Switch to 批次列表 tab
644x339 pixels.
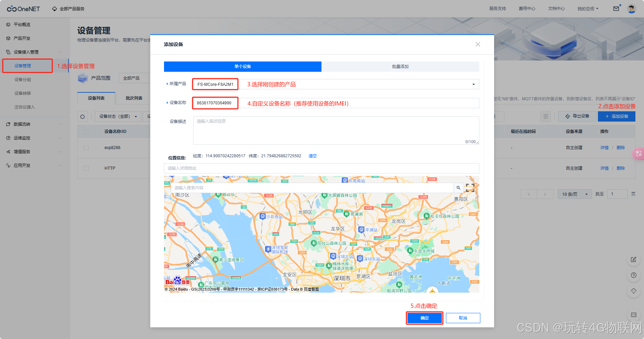click(134, 98)
